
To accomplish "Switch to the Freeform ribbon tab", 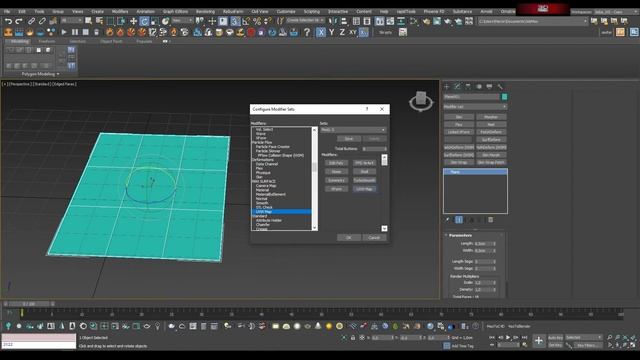I will point(47,41).
